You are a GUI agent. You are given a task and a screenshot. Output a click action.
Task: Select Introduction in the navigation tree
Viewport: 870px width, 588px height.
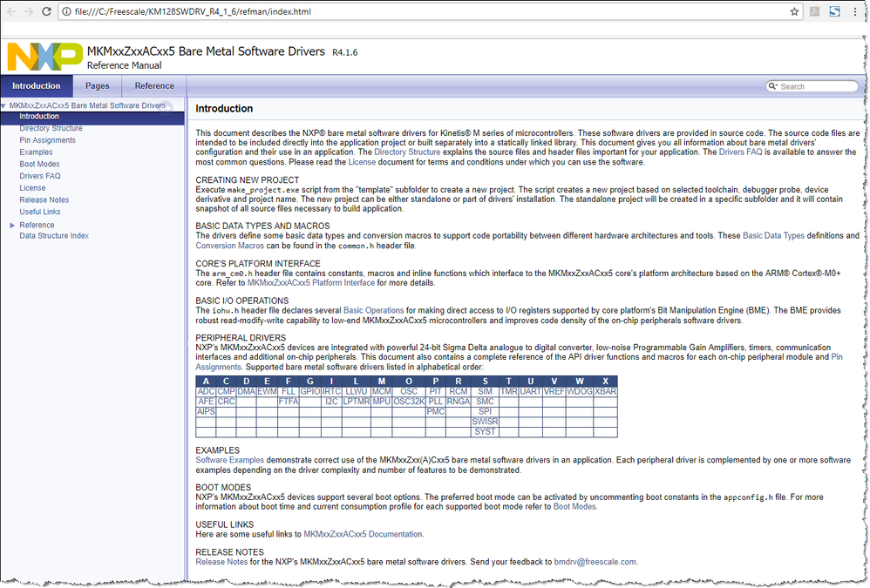39,117
